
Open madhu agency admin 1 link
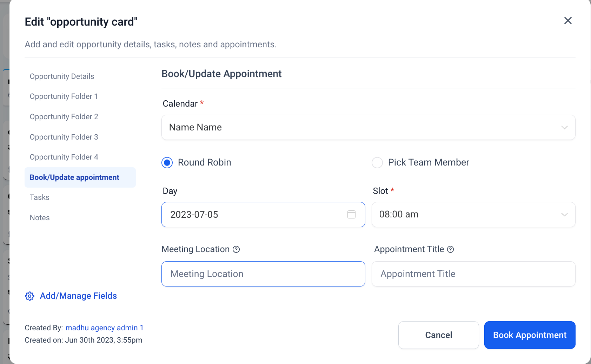(x=104, y=328)
